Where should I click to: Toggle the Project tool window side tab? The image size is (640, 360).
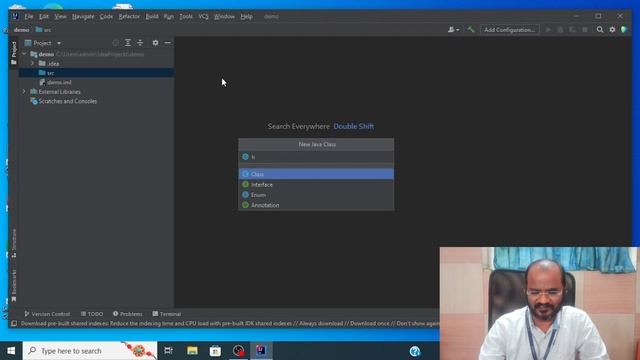point(14,53)
